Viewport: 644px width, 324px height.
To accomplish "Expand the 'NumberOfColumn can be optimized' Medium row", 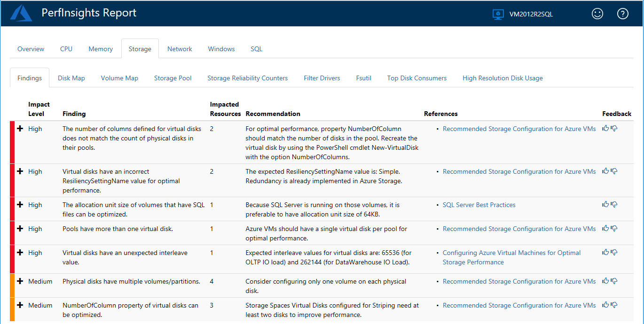I will point(20,305).
